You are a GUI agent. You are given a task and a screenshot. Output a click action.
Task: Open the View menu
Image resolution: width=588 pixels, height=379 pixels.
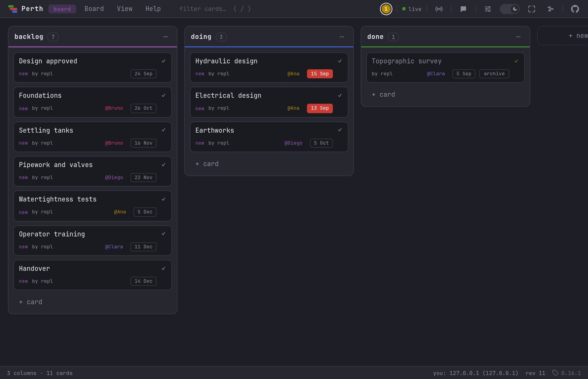tap(125, 9)
